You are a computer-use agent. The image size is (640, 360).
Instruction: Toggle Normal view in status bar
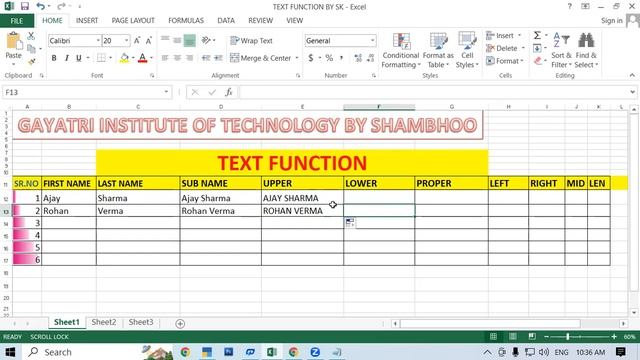pos(493,336)
